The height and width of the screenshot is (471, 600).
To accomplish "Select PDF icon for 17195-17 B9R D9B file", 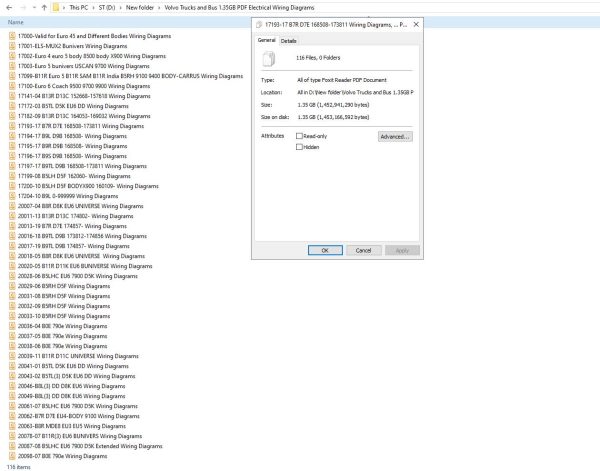I will tap(12, 146).
